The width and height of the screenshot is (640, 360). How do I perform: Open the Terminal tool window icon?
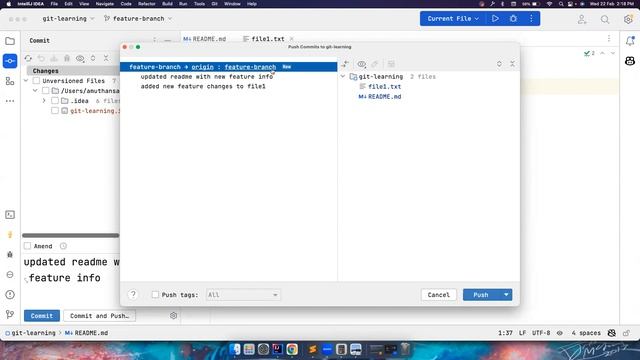10,215
